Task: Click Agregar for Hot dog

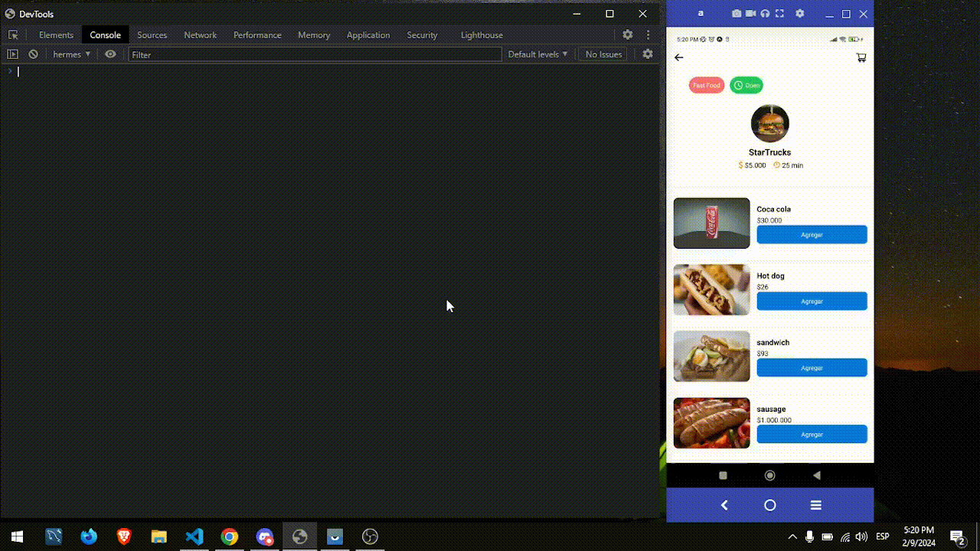Action: tap(811, 301)
